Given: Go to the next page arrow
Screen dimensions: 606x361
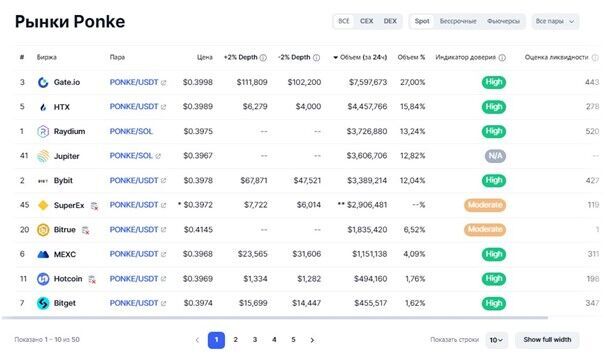Looking at the screenshot, I should pyautogui.click(x=312, y=340).
